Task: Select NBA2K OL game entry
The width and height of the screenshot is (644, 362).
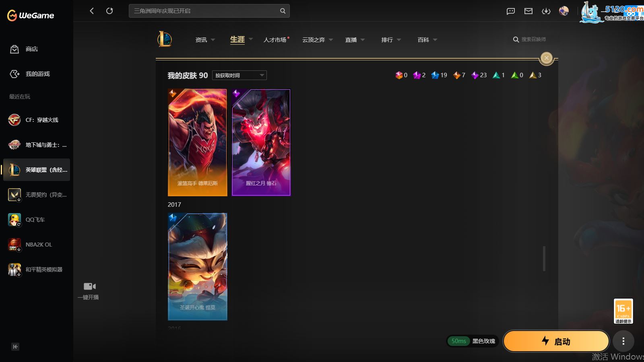Action: [37, 245]
